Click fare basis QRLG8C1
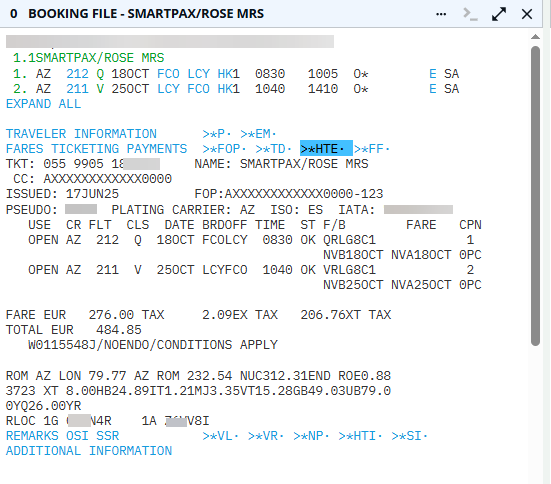This screenshot has width=551, height=484. pyautogui.click(x=349, y=240)
